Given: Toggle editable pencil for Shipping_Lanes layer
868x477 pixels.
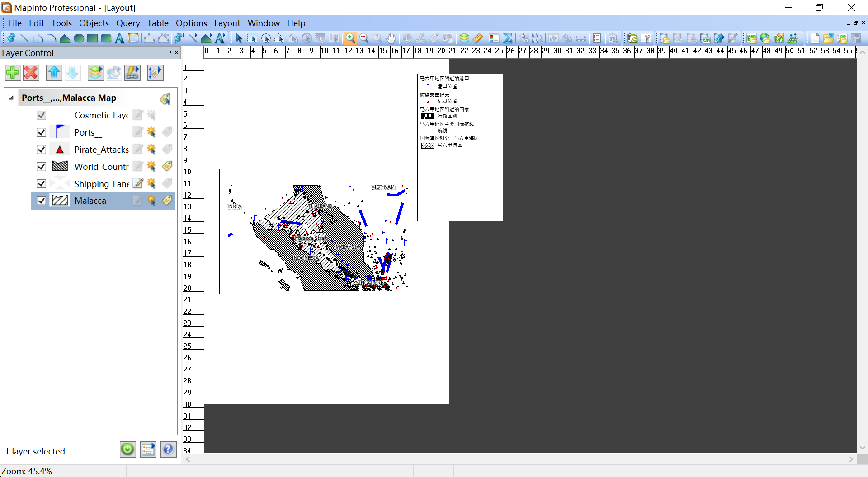Looking at the screenshot, I should pyautogui.click(x=138, y=183).
